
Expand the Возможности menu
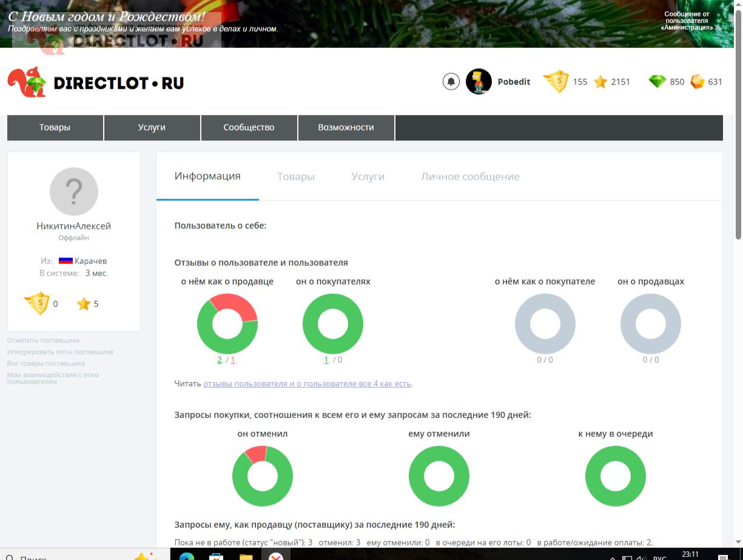346,127
